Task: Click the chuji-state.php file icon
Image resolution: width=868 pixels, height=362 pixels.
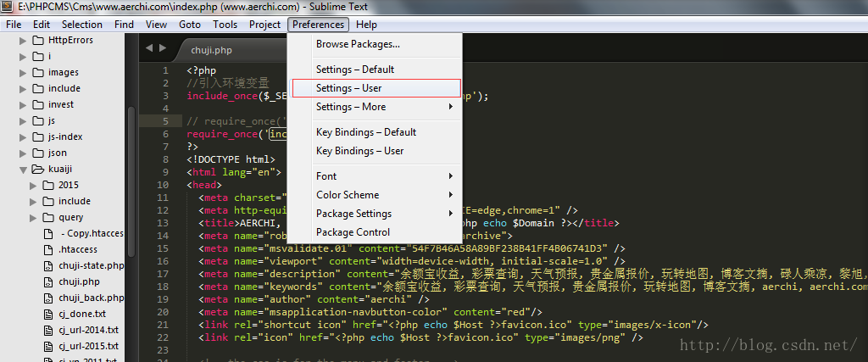Action: pos(48,265)
